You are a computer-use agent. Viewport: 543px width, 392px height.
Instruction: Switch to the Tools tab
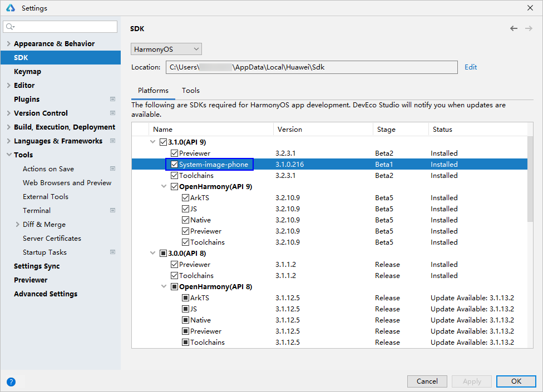pos(191,91)
